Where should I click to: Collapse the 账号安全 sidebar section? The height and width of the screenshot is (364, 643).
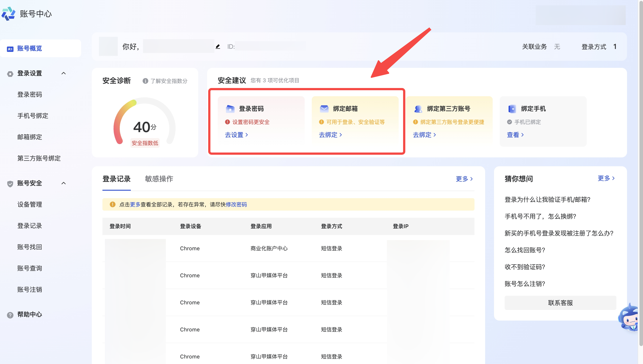[63, 183]
